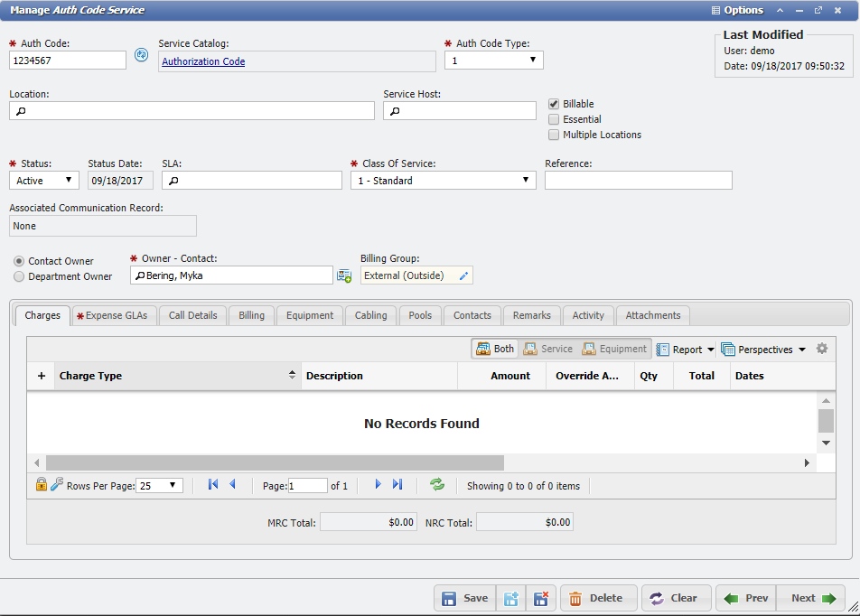
Task: Click the contact card icon beside Owner
Action: pos(344,275)
